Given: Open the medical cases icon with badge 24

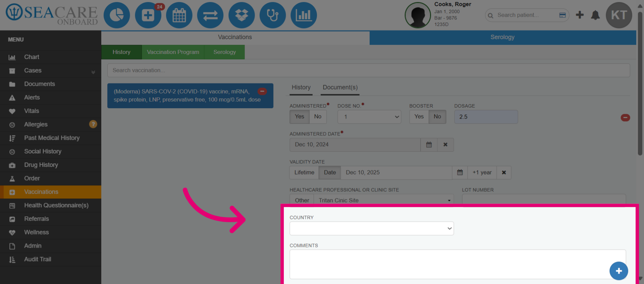Looking at the screenshot, I should (x=148, y=15).
